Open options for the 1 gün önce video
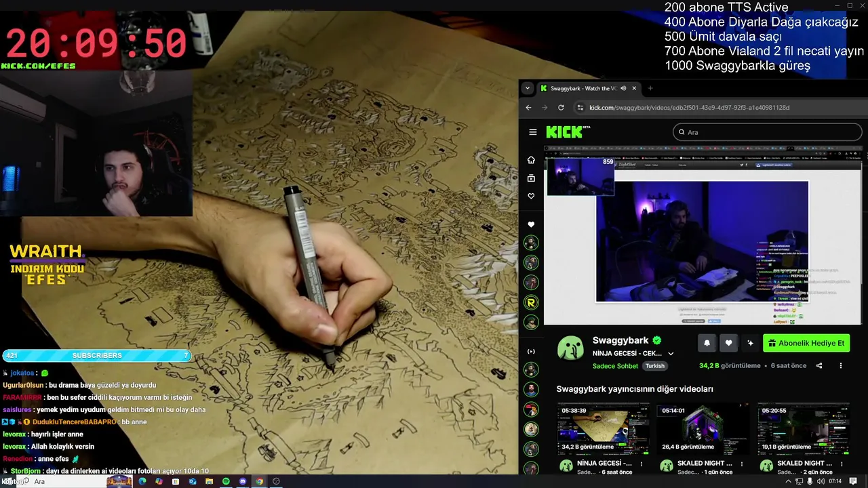Viewport: 868px width, 488px height. (741, 464)
